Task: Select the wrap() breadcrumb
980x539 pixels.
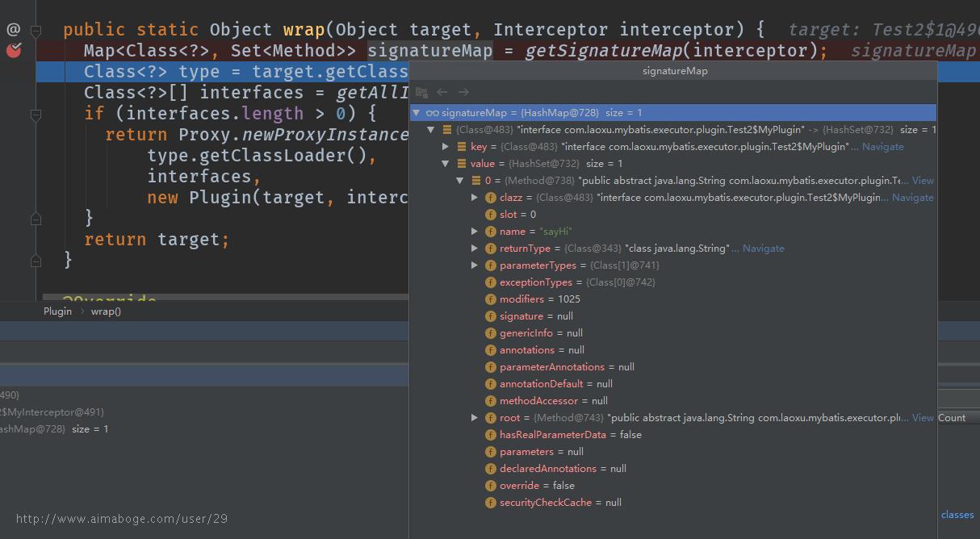Action: click(106, 311)
